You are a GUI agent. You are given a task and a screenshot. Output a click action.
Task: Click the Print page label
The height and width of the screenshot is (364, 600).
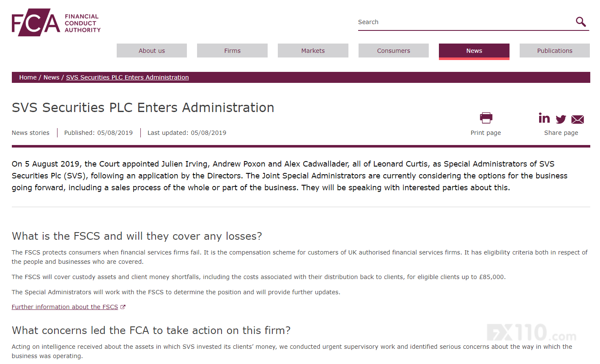pos(485,133)
